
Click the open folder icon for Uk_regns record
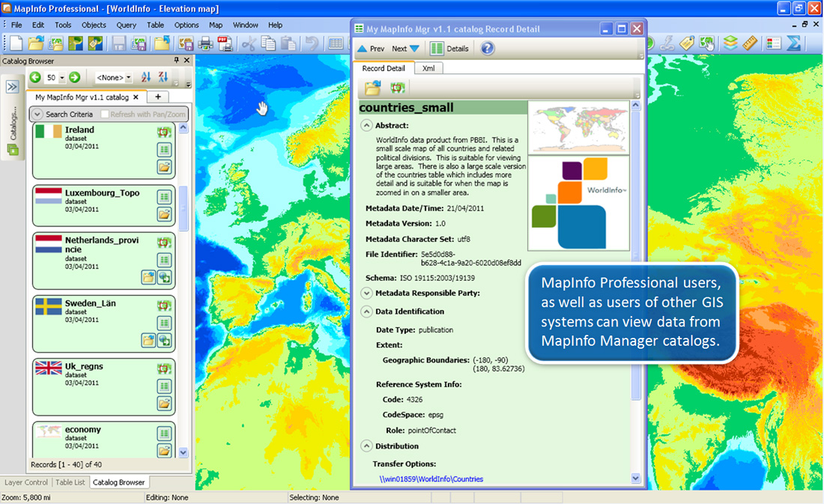(x=165, y=403)
